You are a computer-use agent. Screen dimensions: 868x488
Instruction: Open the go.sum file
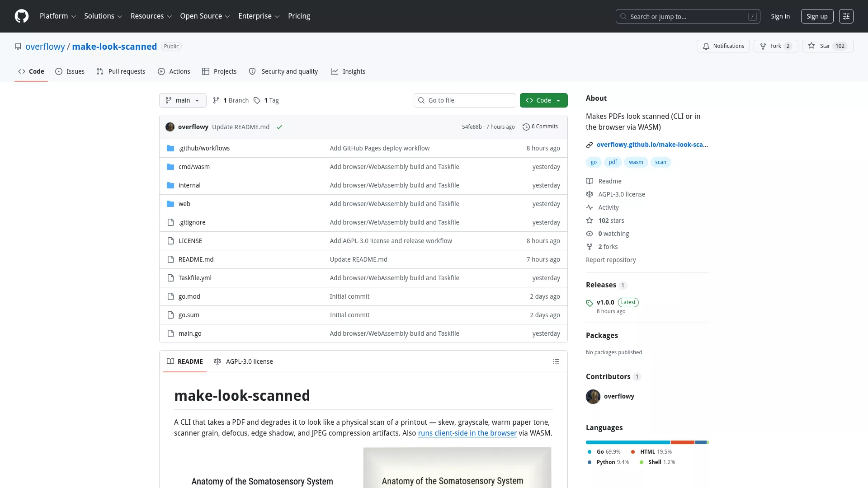(189, 315)
